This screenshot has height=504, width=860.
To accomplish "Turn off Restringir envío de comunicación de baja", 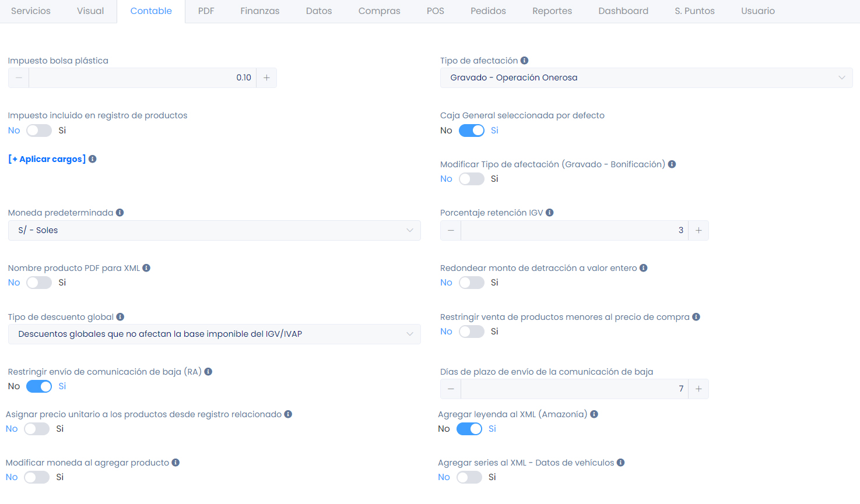I will [39, 386].
